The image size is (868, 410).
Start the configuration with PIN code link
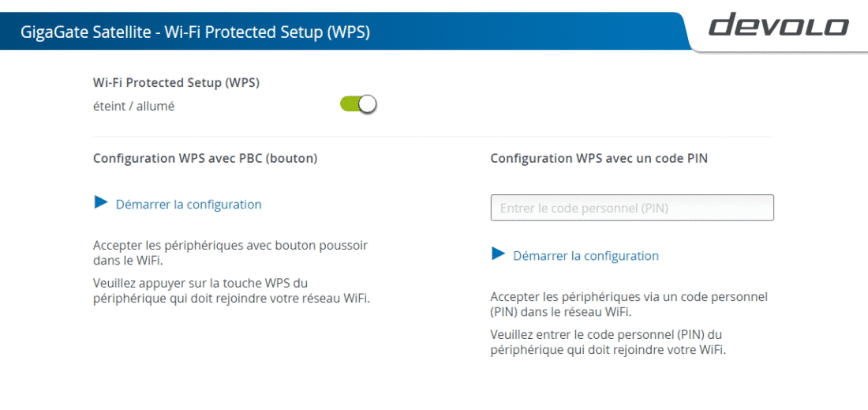(x=586, y=256)
